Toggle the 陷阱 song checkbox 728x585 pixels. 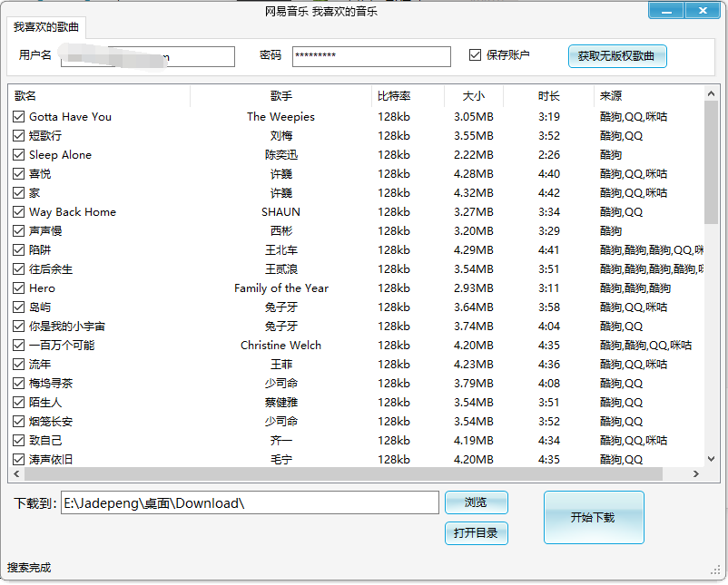(x=18, y=249)
